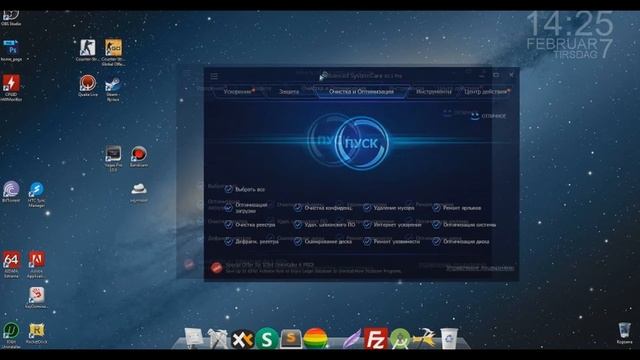Image resolution: width=640 pixels, height=360 pixels.
Task: Toggle the Оптимизация системы checkbox
Action: click(x=436, y=224)
